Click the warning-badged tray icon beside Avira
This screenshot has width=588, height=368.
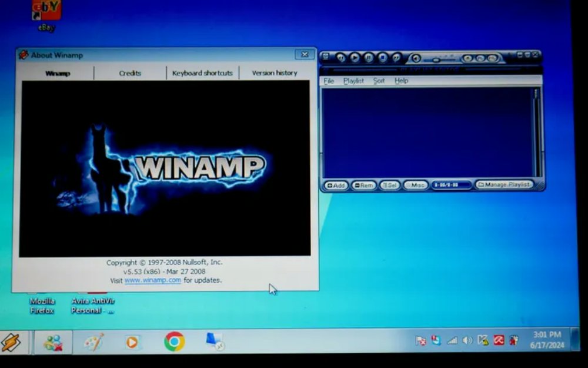pyautogui.click(x=483, y=340)
